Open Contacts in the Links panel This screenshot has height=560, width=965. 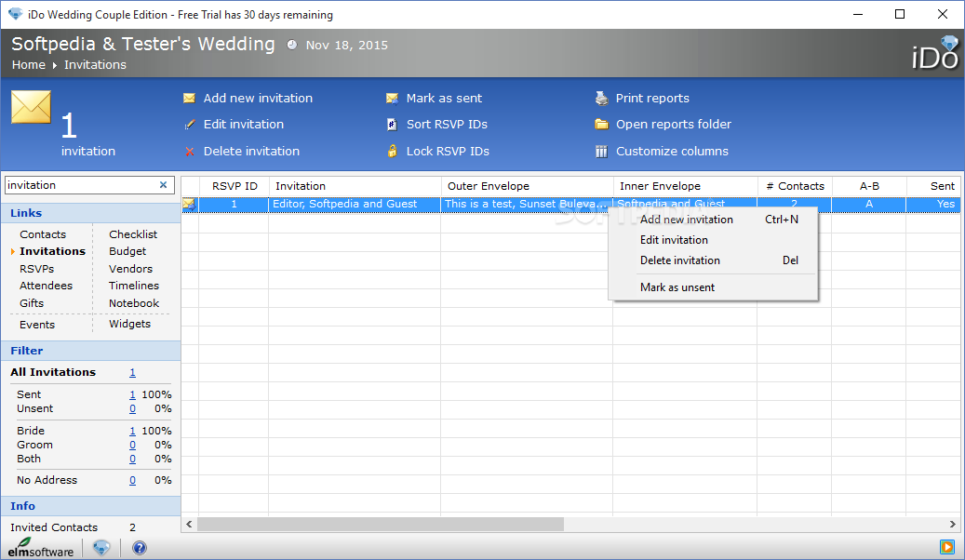tap(43, 234)
